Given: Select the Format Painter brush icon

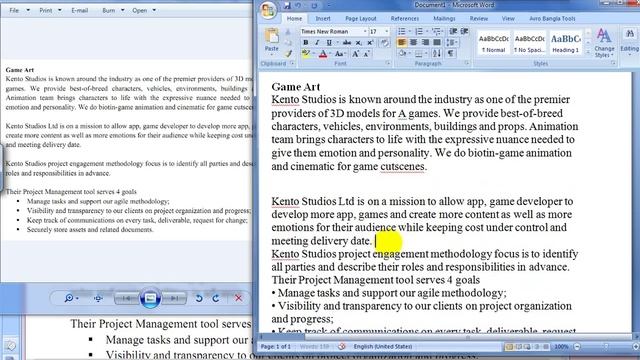Looking at the screenshot, I should click(x=289, y=53).
